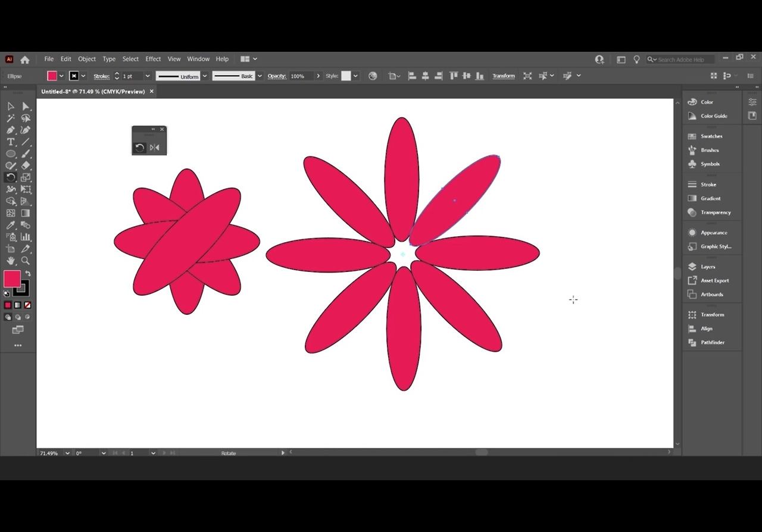The image size is (762, 532).
Task: Set paint mode to None
Action: click(27, 305)
